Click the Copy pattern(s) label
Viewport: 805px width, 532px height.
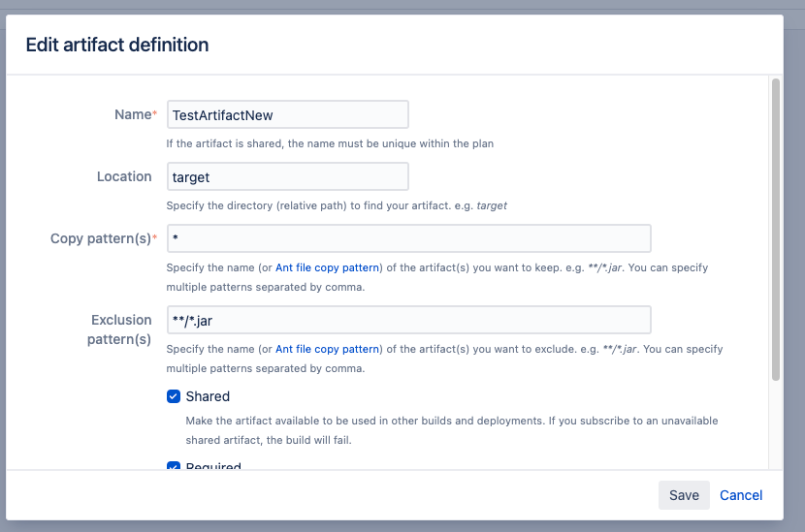click(x=100, y=238)
